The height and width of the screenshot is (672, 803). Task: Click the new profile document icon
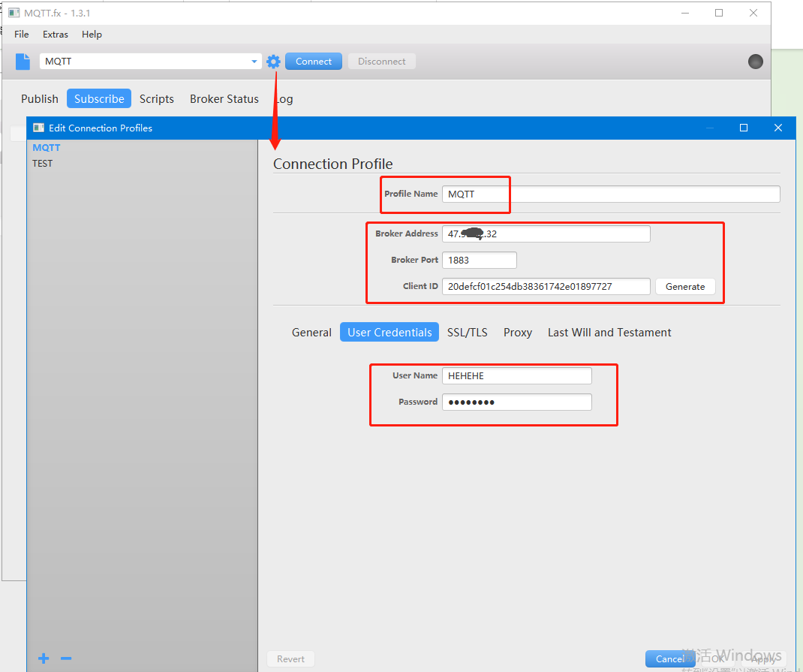click(23, 62)
